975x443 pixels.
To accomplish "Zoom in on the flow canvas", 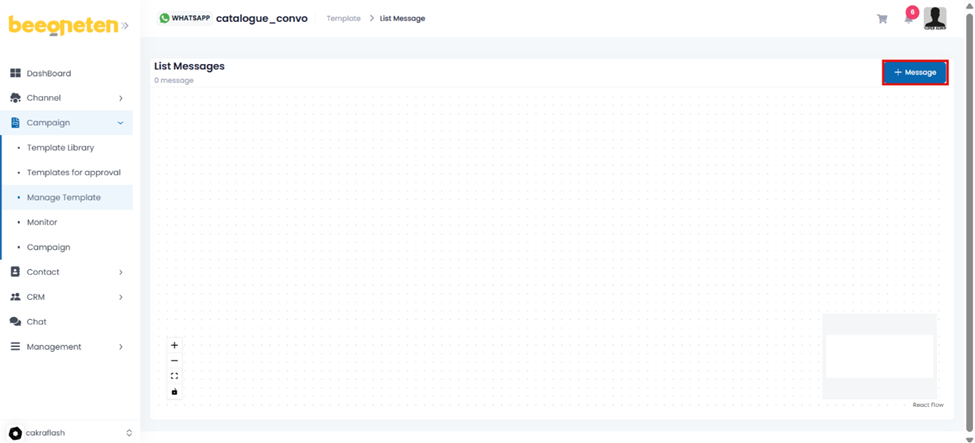I will [x=174, y=345].
